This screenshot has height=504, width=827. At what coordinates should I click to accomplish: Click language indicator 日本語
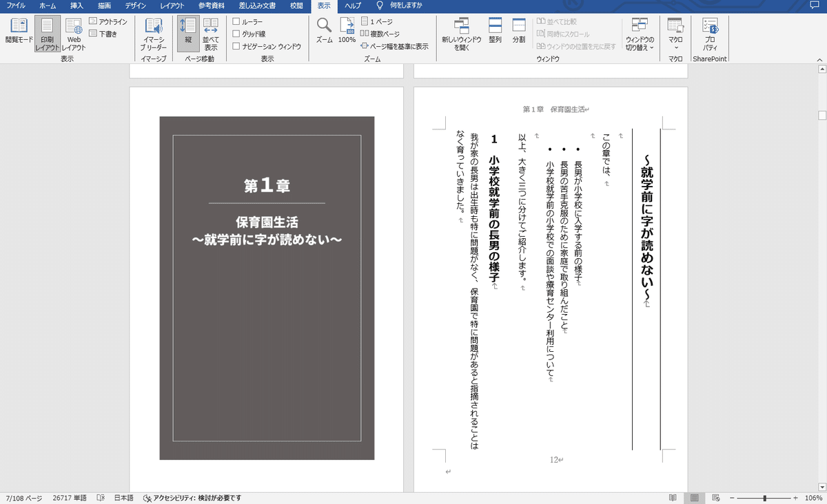pyautogui.click(x=123, y=497)
